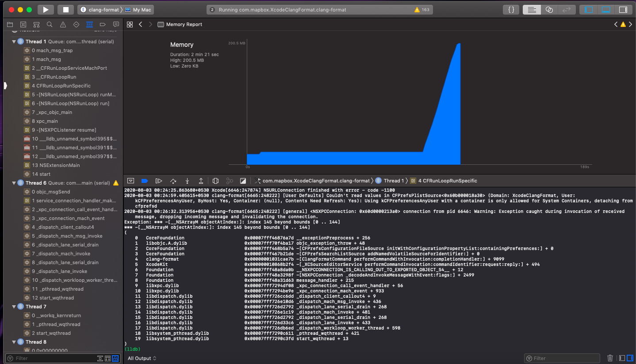Open Thread 1 in debug jump bar
Viewport: 636px width, 364px height.
tap(390, 181)
